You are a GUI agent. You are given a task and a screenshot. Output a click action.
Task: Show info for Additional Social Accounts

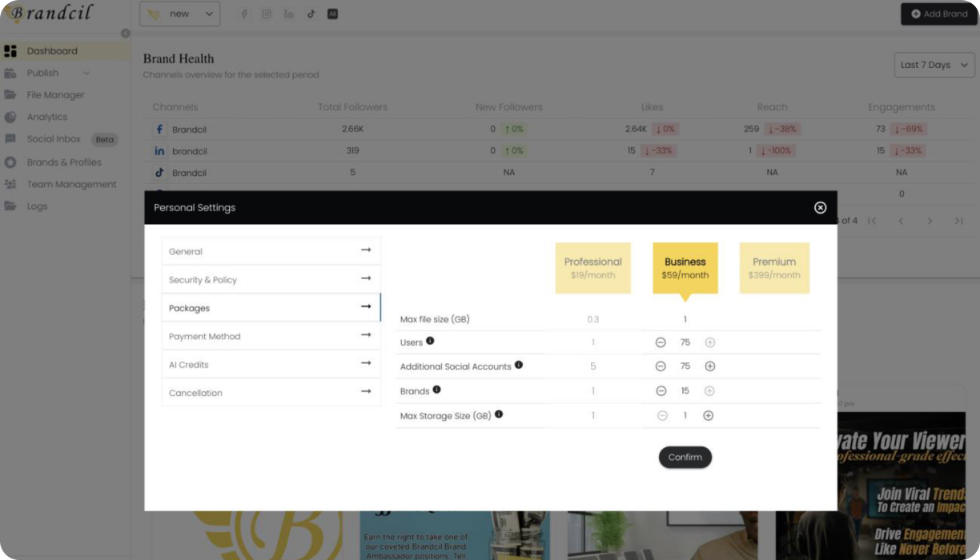(519, 365)
